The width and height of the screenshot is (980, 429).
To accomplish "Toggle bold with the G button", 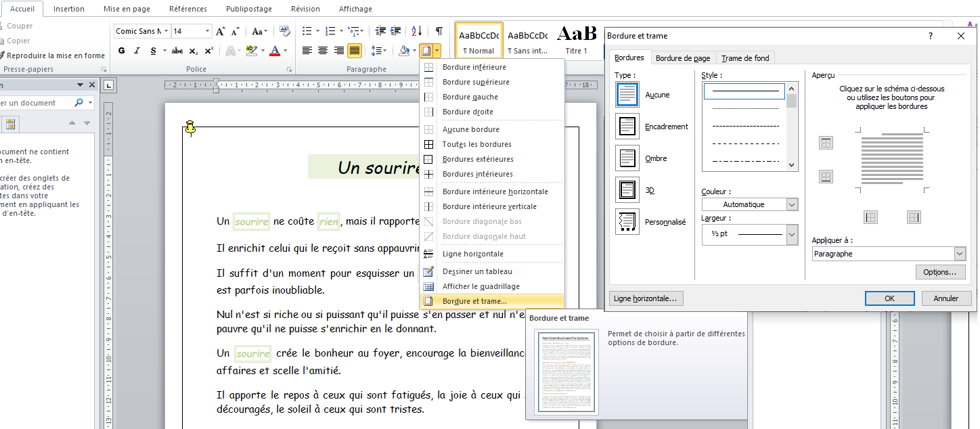I will tap(122, 51).
